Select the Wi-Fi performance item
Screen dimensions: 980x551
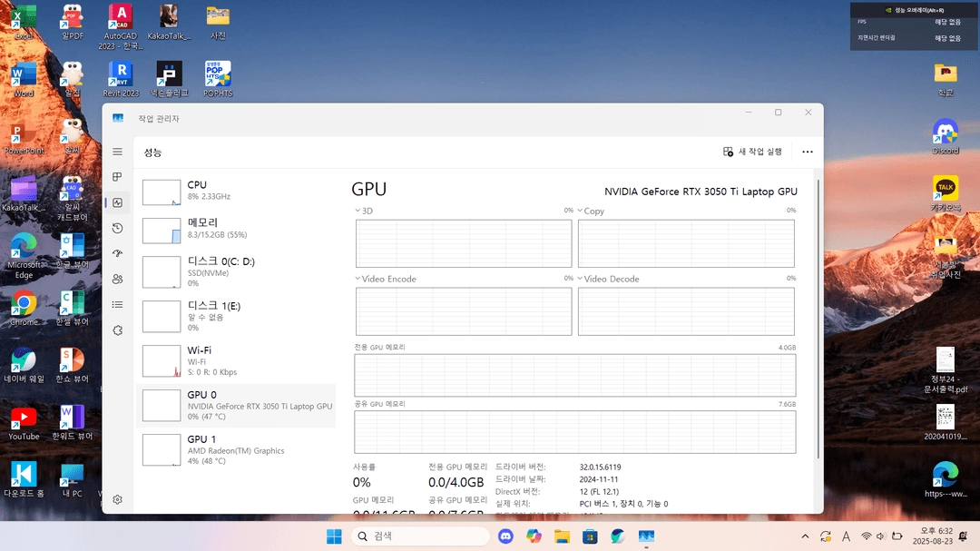pyautogui.click(x=236, y=361)
